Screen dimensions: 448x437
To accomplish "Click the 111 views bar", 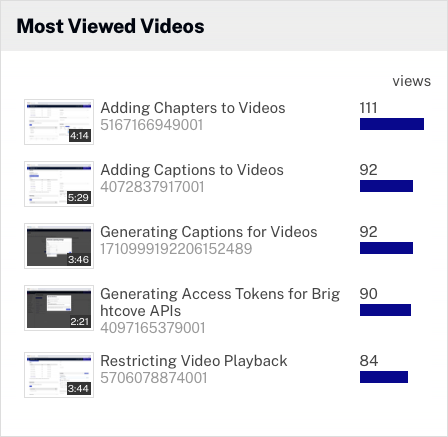I will pyautogui.click(x=392, y=124).
